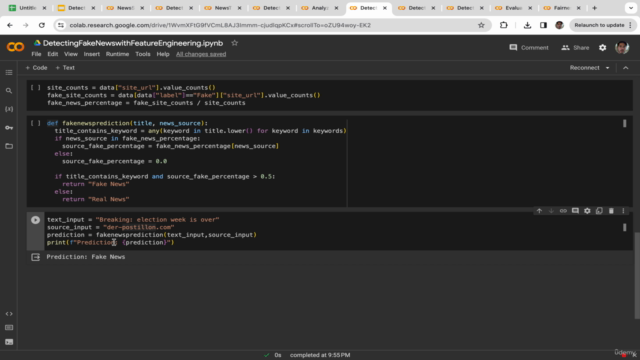The height and width of the screenshot is (360, 640).
Task: Click Relaunch to update button
Action: point(603,25)
